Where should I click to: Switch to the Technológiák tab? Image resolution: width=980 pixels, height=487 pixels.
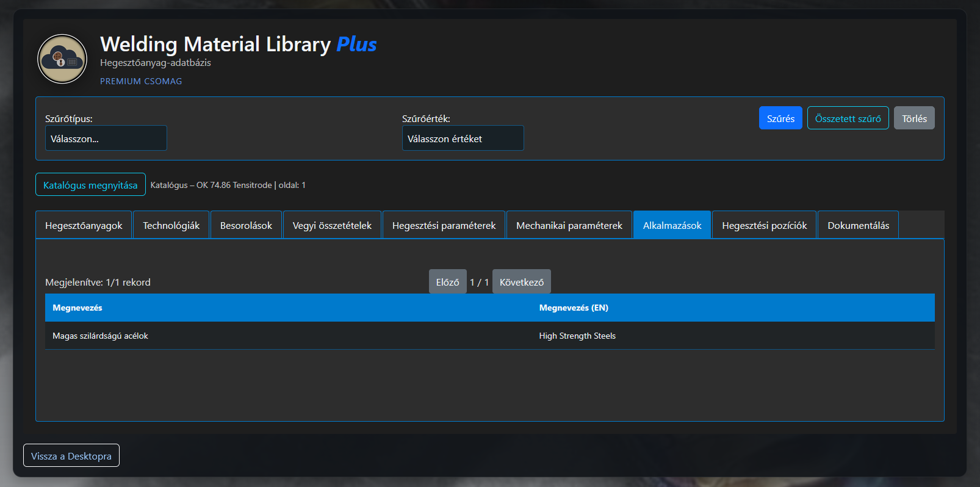point(171,225)
